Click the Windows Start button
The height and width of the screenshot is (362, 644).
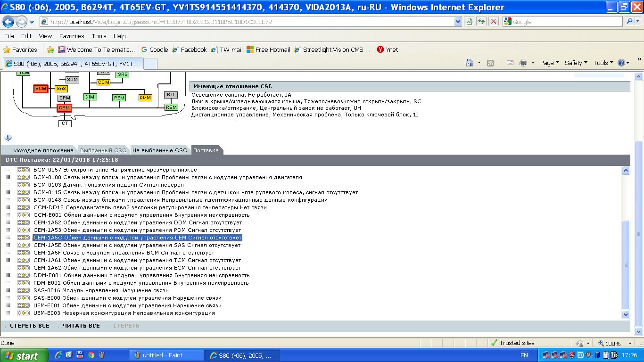(24, 355)
